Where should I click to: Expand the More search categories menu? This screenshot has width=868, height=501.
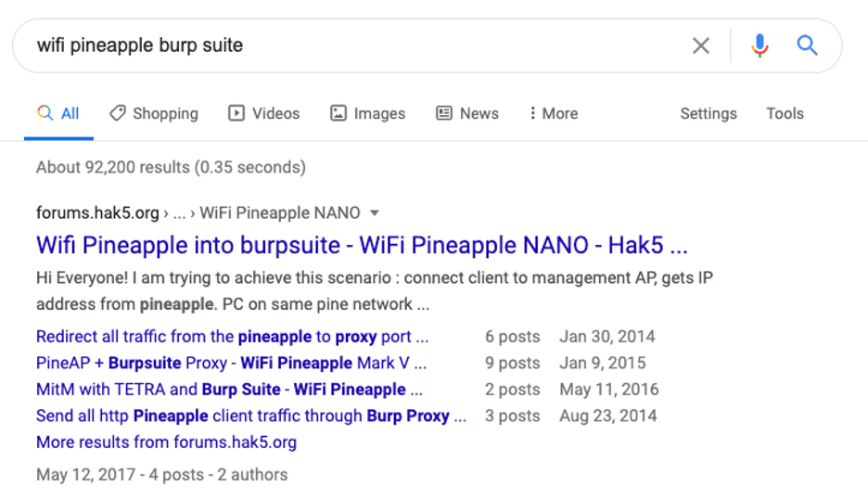click(554, 113)
